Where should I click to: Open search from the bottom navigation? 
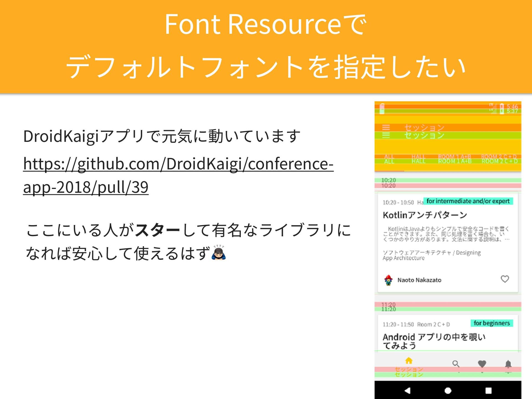456,364
